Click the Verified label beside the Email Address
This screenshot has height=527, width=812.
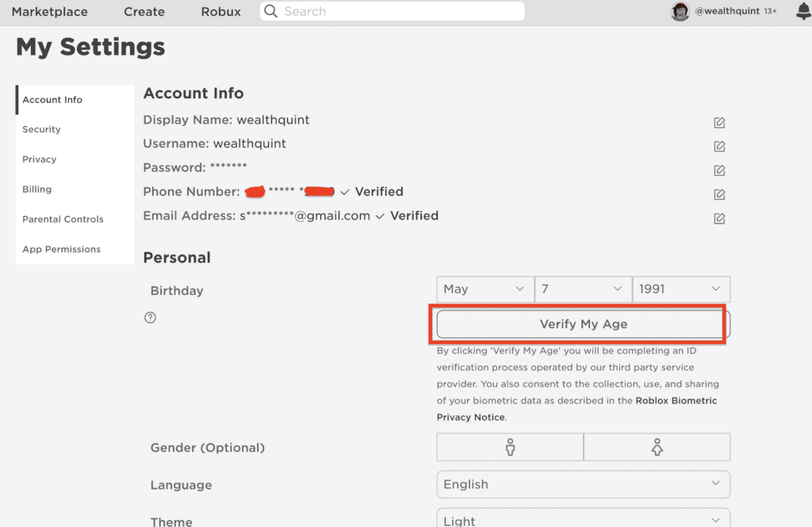tap(414, 216)
